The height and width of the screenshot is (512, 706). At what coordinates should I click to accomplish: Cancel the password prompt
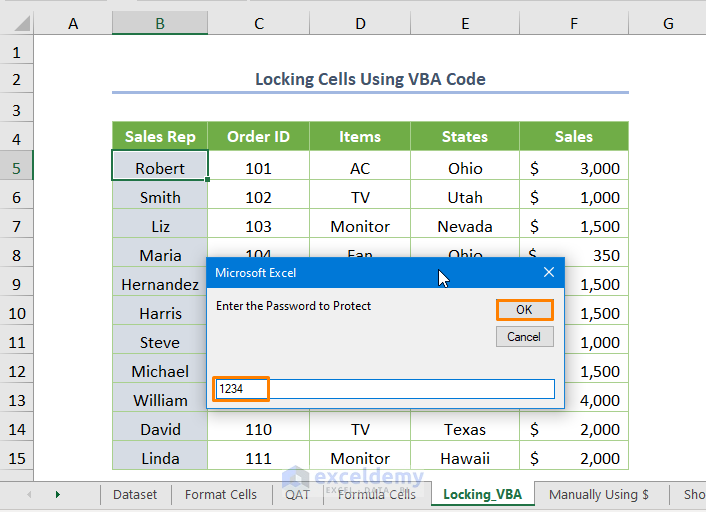click(x=524, y=337)
